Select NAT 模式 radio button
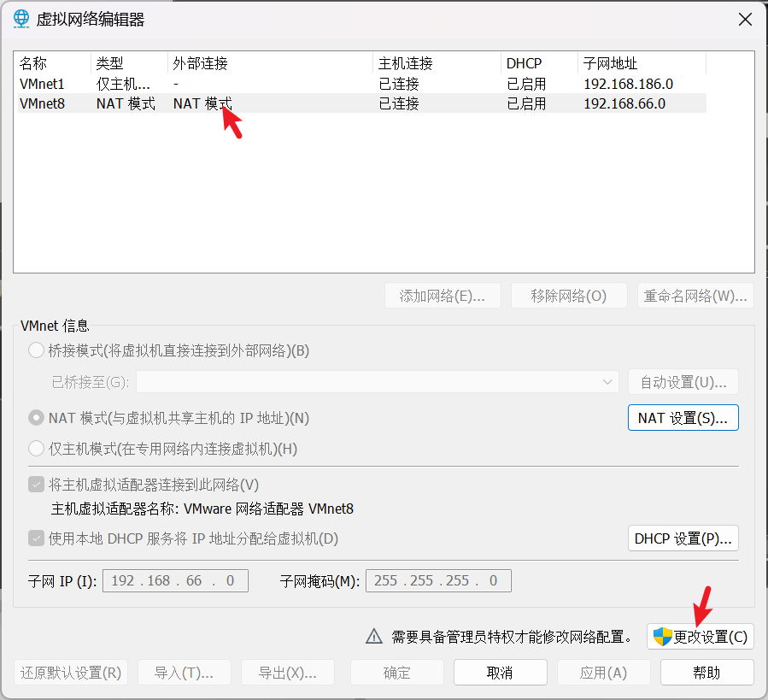 pos(36,418)
